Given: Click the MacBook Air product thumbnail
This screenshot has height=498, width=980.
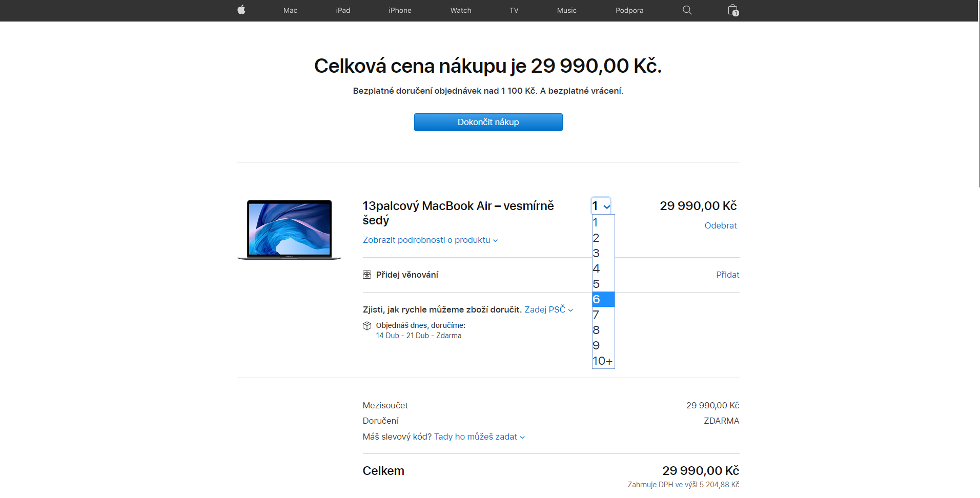Looking at the screenshot, I should (x=289, y=230).
